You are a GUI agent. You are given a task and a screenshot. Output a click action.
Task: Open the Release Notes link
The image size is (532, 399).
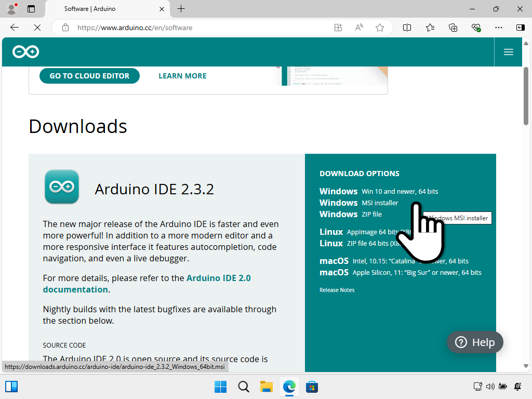[x=337, y=290]
